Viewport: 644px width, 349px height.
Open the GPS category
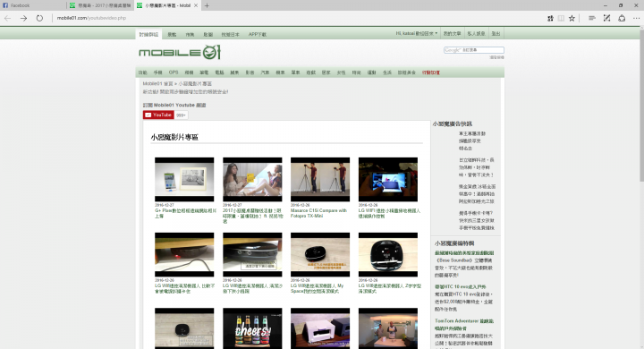[174, 72]
